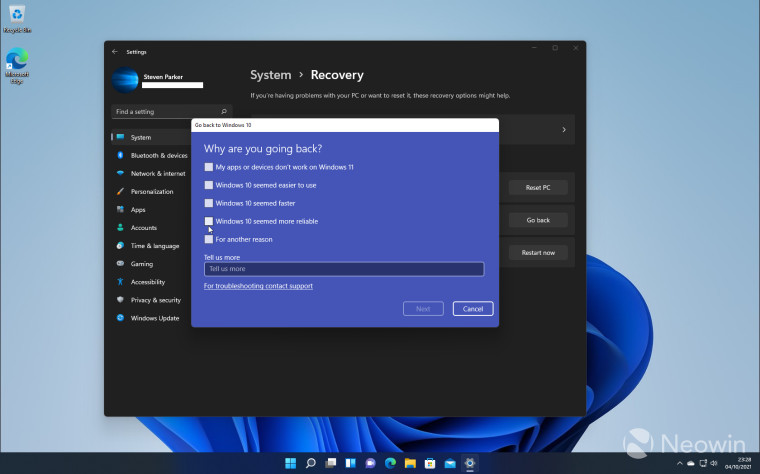Check 'Windows 10 seemed easier to use'

click(x=208, y=185)
